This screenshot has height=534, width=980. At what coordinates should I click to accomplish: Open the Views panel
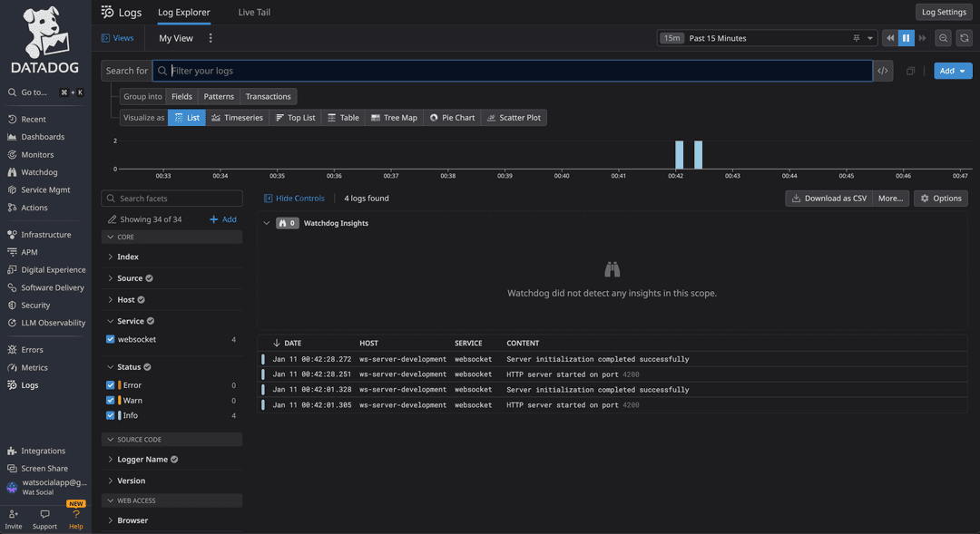click(x=117, y=38)
